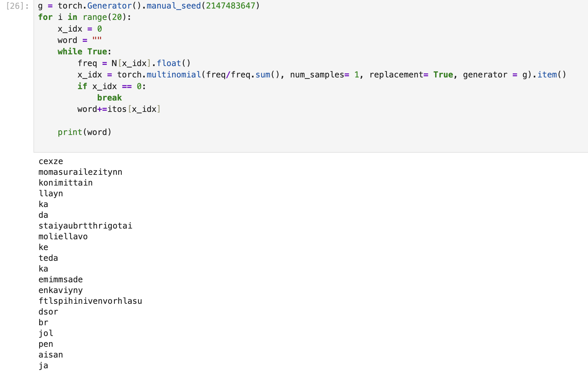Click output line staiyaubrtthrigotai
The image size is (588, 373).
[x=85, y=226]
